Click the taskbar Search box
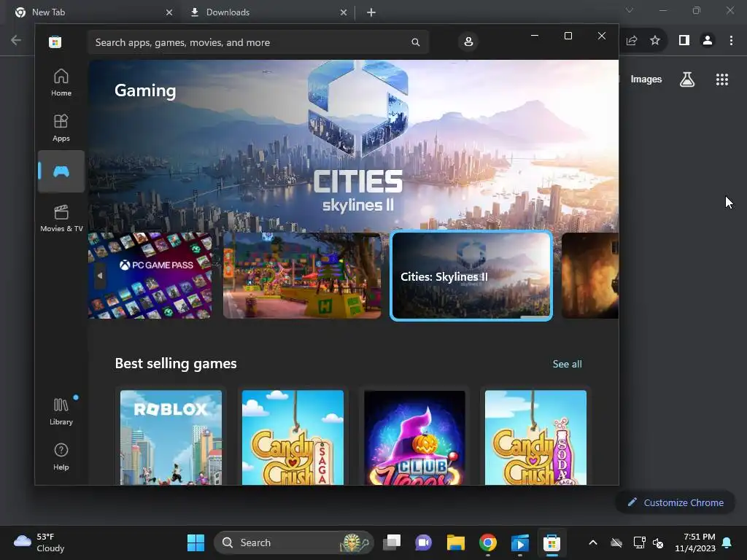Screen dimensions: 747x560 tap(294, 542)
